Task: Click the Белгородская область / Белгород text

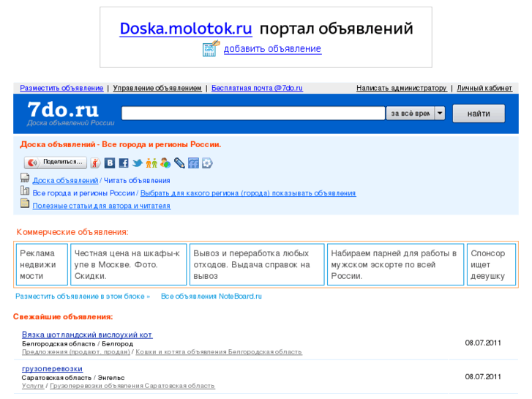Action: point(78,344)
